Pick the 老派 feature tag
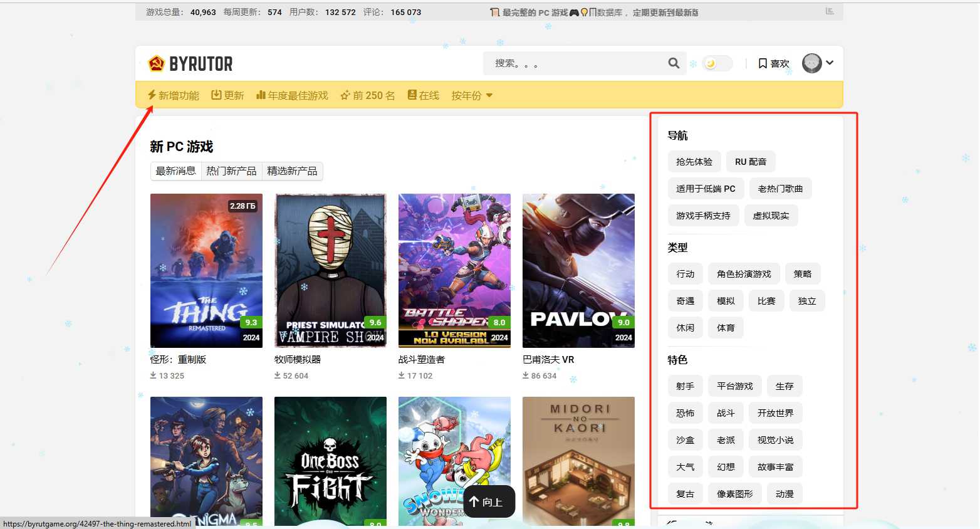Image resolution: width=980 pixels, height=529 pixels. [726, 440]
